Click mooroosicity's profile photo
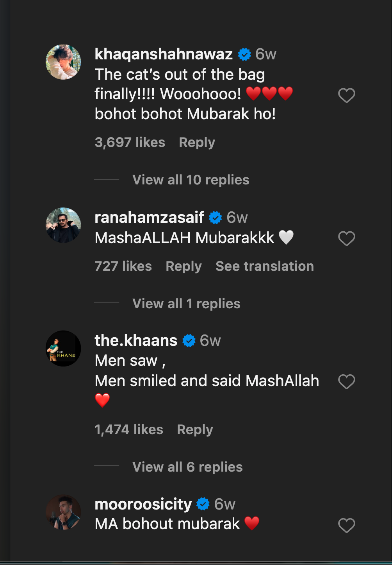The height and width of the screenshot is (565, 392). (x=63, y=512)
